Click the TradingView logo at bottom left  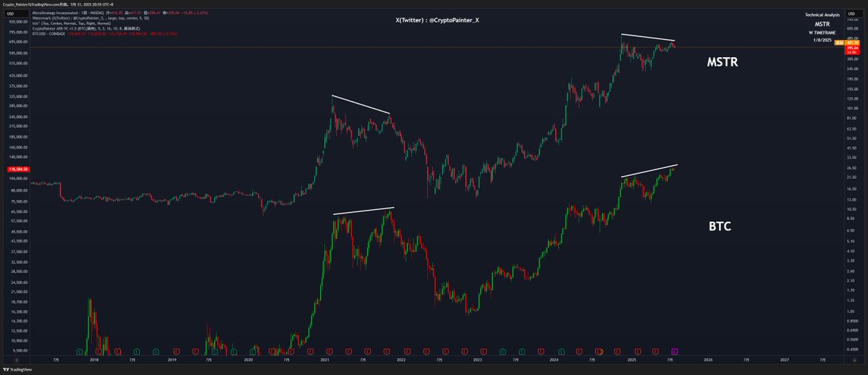click(x=17, y=369)
